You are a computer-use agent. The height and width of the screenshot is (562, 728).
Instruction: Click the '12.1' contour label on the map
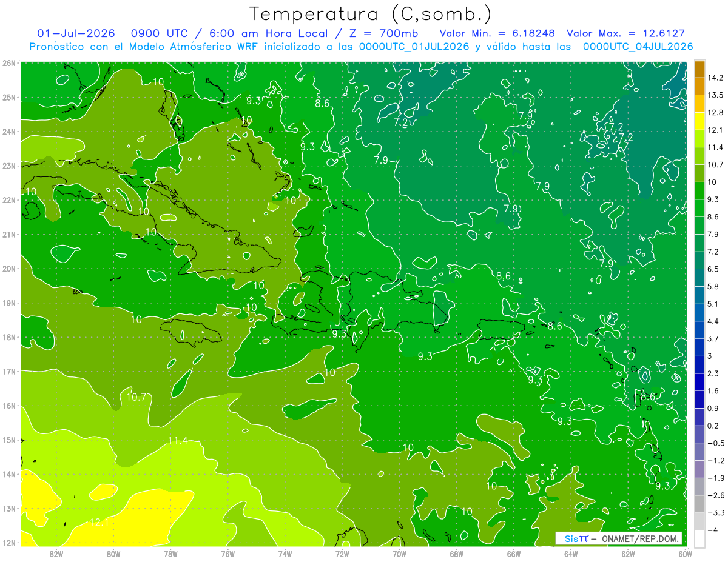(99, 522)
